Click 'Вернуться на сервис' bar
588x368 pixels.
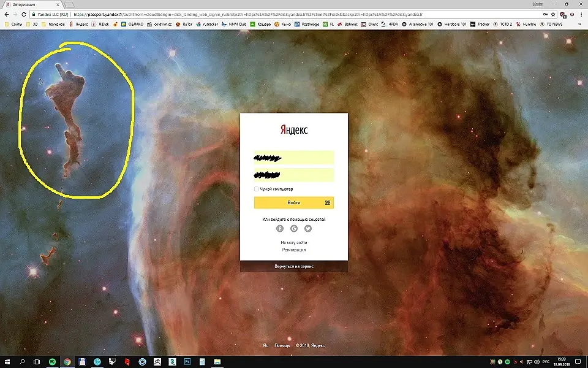[294, 266]
